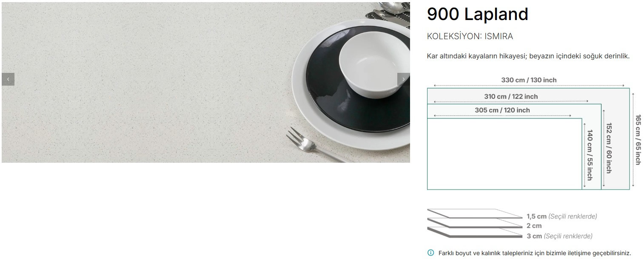Click the contact note about custom sizes
Viewport: 644px width, 259px height.
click(535, 253)
